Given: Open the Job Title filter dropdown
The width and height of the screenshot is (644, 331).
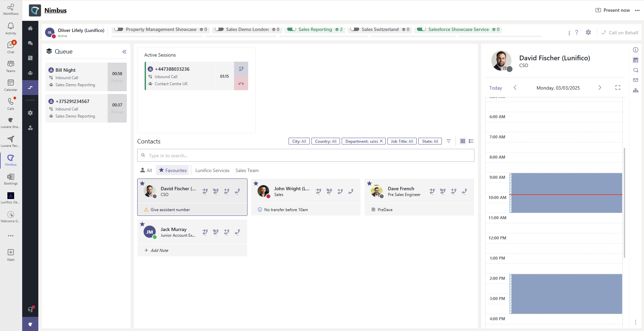Looking at the screenshot, I should 402,141.
